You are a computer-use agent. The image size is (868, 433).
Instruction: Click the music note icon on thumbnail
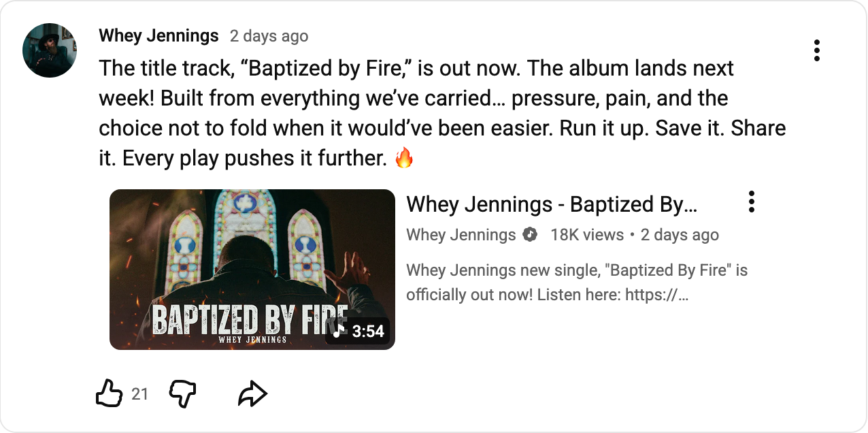coord(339,331)
